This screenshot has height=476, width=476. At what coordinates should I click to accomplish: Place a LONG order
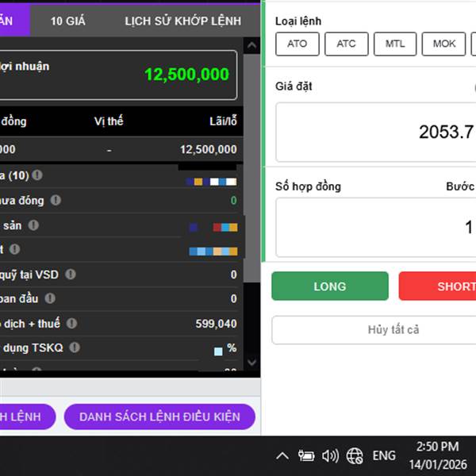tap(330, 286)
